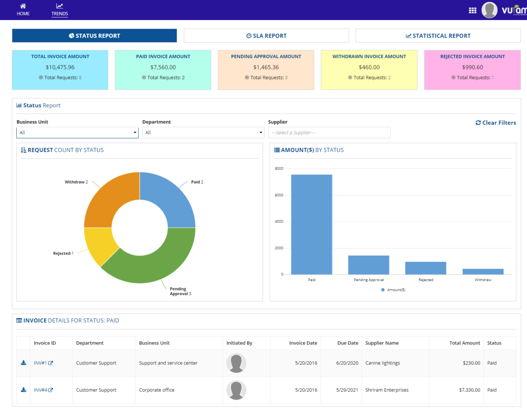
Task: Open the apps grid icon
Action: (473, 10)
